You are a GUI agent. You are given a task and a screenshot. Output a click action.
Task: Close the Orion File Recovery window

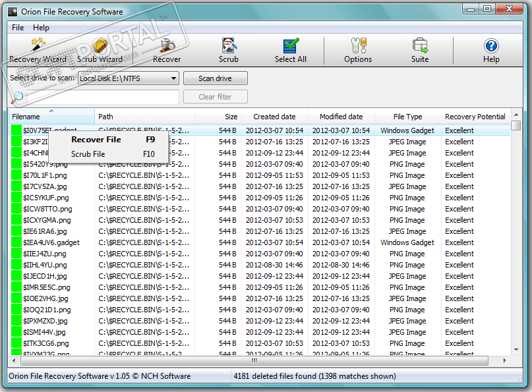510,9
